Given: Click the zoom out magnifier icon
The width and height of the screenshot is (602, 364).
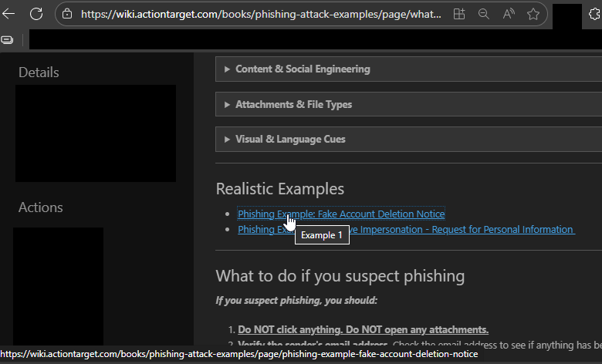Looking at the screenshot, I should tap(484, 14).
